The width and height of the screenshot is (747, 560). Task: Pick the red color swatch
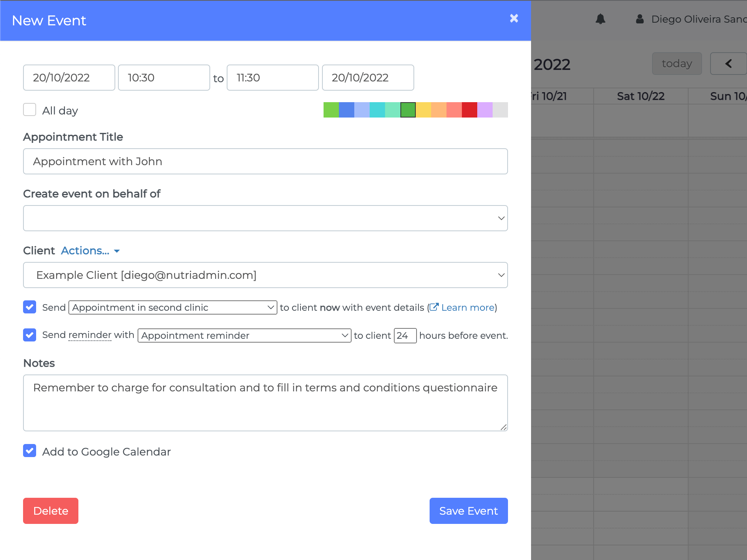coord(469,110)
